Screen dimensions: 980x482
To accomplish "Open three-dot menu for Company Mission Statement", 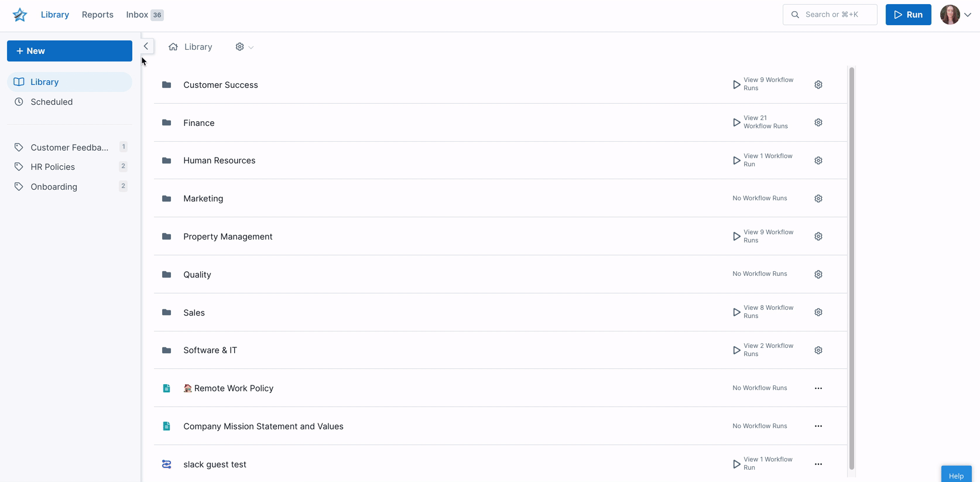I will [818, 426].
